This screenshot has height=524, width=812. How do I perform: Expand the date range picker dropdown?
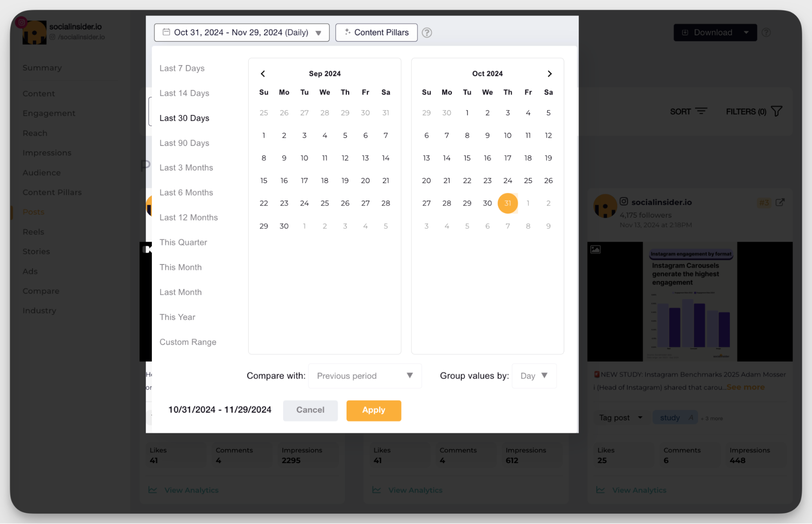point(241,32)
